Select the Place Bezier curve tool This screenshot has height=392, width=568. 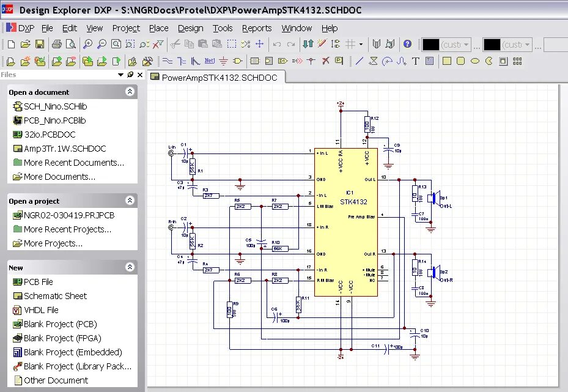point(401,61)
